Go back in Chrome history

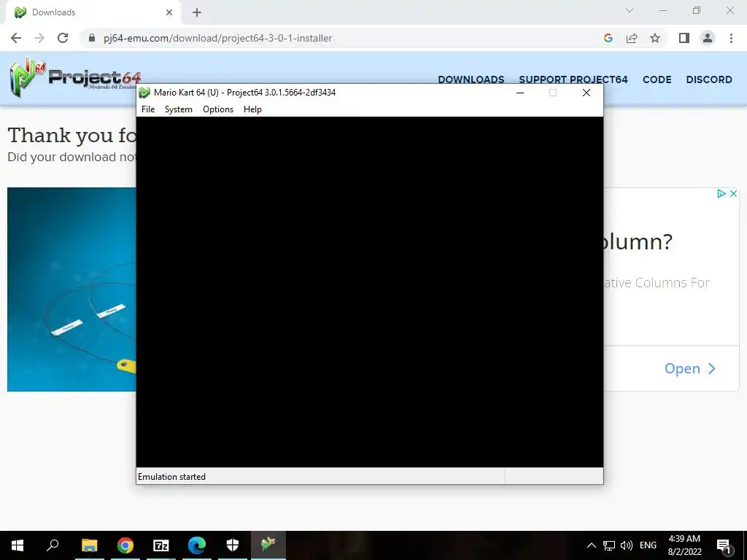coord(16,38)
